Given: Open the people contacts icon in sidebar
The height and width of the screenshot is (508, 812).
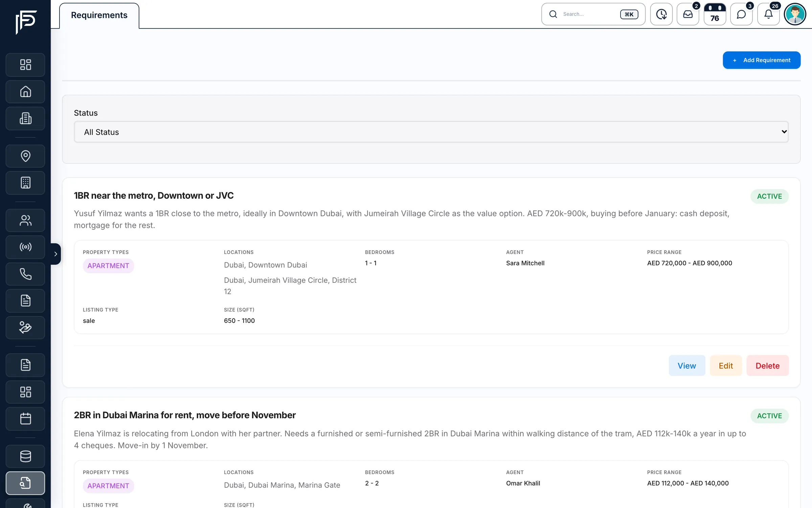Looking at the screenshot, I should 25,220.
